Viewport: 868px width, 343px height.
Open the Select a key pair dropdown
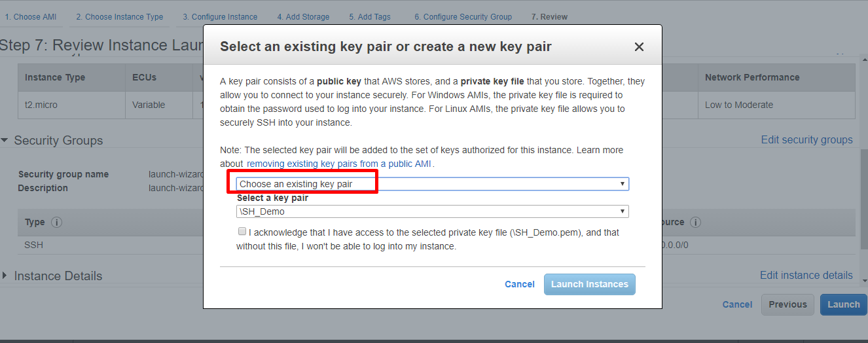[x=432, y=211]
